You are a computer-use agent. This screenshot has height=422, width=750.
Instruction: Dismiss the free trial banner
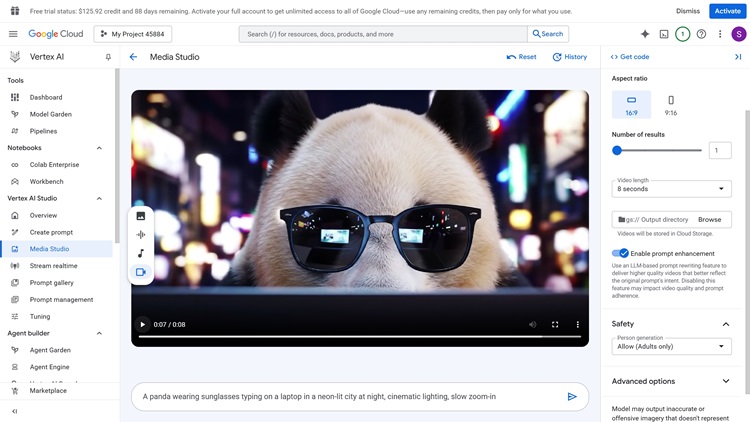click(687, 11)
